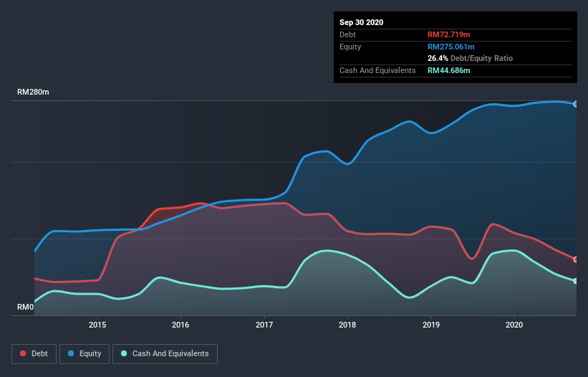Screen dimensions: 588x377
Task: Toggle the Equity legend button
Action: point(85,354)
